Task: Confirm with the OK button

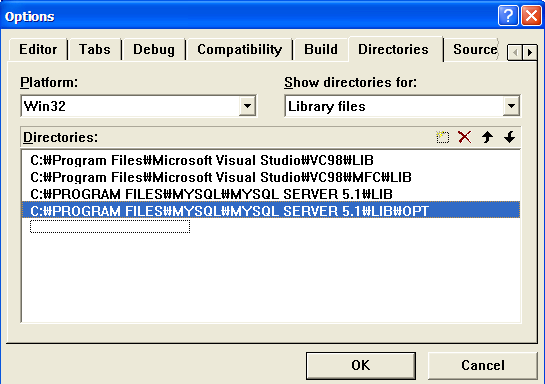Action: [361, 365]
